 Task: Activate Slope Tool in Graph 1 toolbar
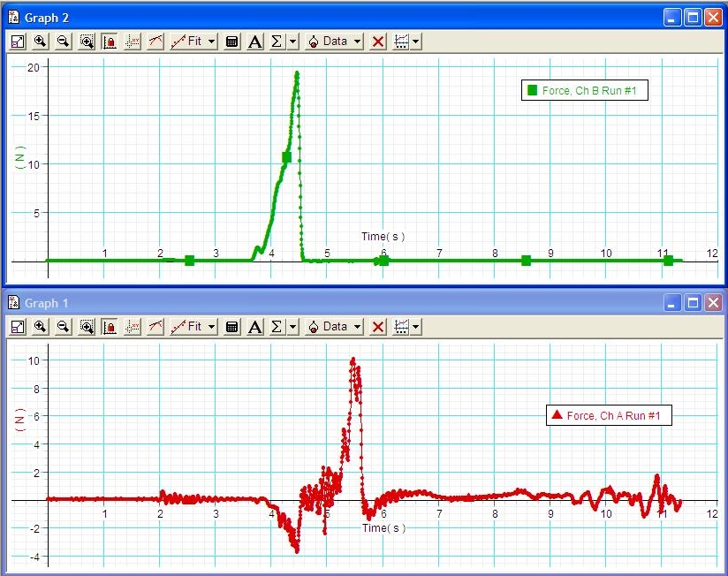click(155, 327)
